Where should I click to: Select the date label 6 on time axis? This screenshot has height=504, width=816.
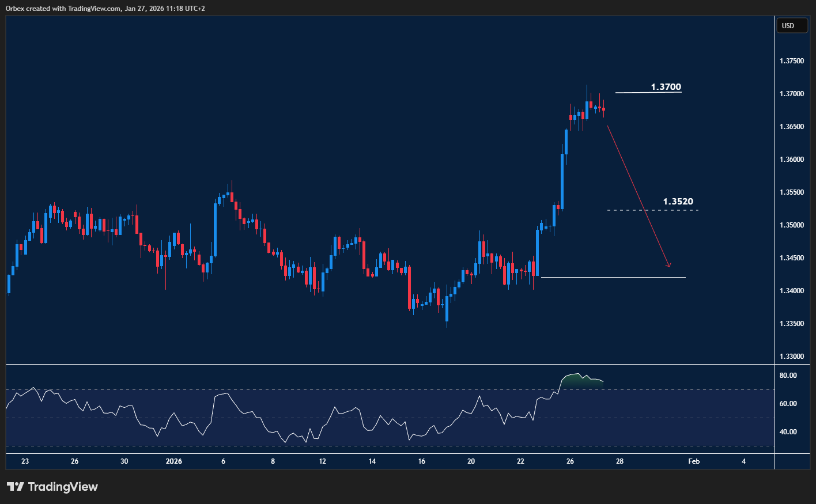224,461
